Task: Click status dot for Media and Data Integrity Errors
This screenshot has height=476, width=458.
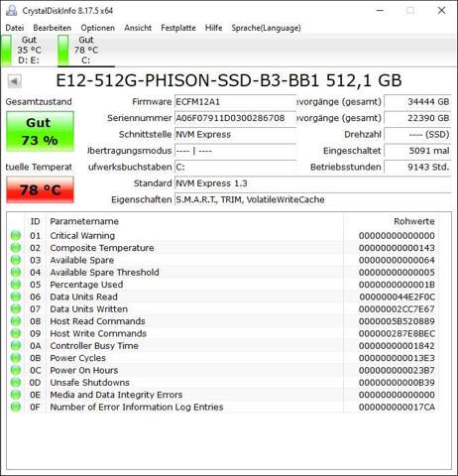Action: coord(16,395)
